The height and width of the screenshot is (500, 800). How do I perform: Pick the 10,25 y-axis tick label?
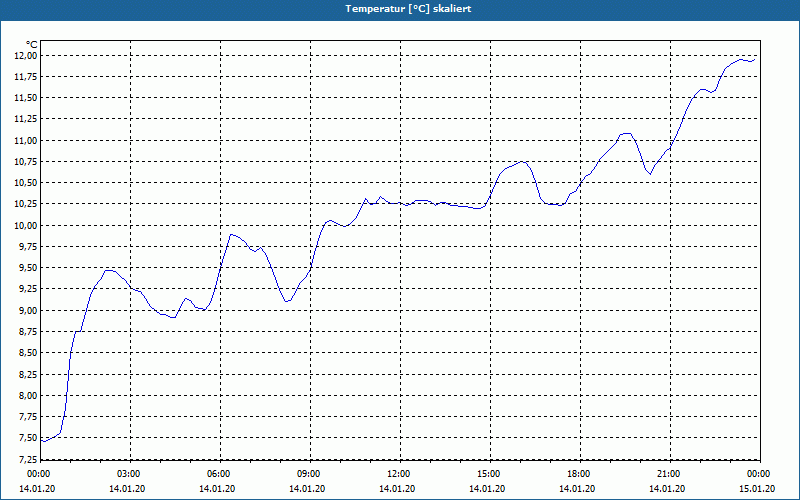pos(26,205)
